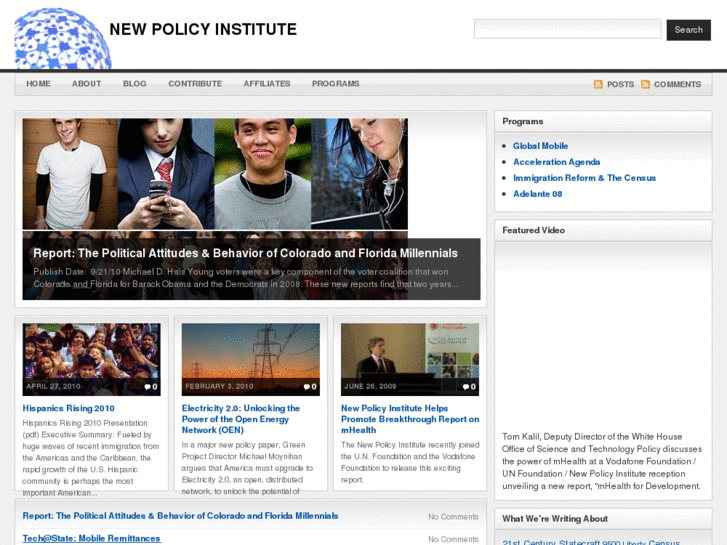Click the power lines sunset thumbnail
Viewport: 727px width, 545px height.
(x=250, y=359)
